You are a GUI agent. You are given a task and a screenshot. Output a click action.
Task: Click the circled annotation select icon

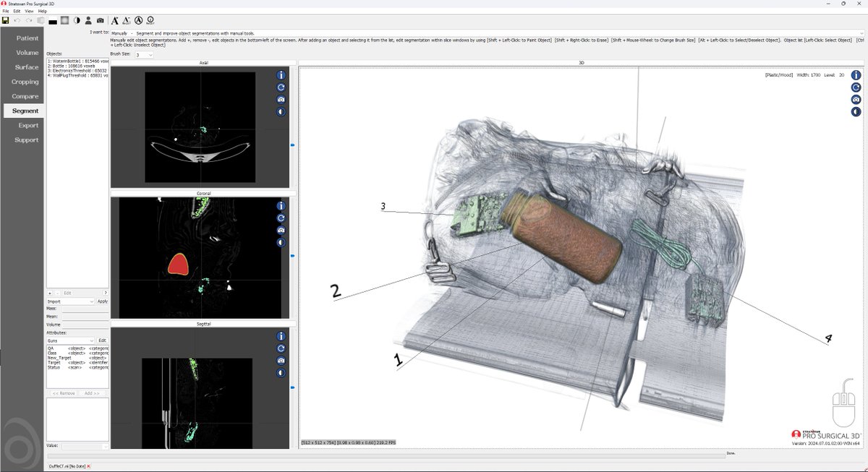coord(150,20)
